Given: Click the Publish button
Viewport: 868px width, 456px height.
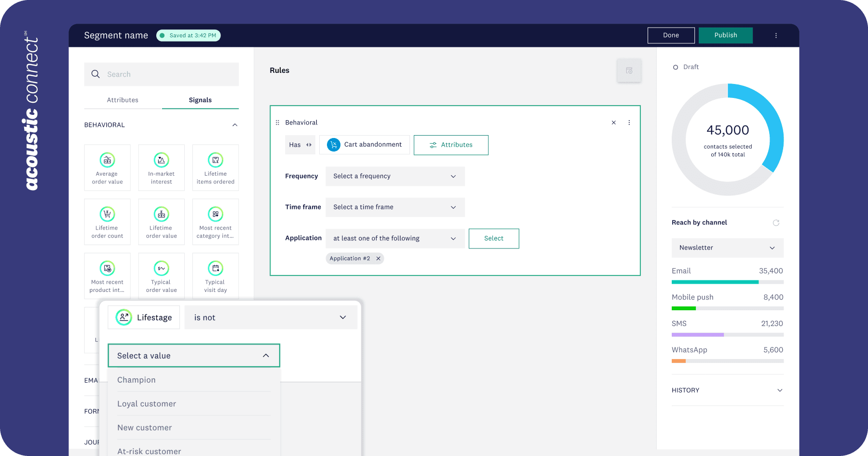Looking at the screenshot, I should tap(725, 35).
